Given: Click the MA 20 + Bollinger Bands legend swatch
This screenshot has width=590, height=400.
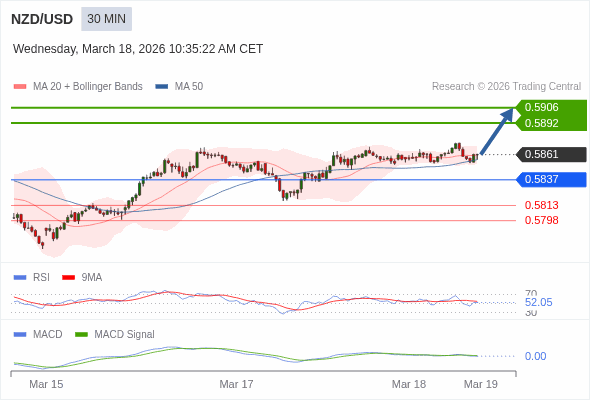Looking at the screenshot, I should pyautogui.click(x=20, y=87).
